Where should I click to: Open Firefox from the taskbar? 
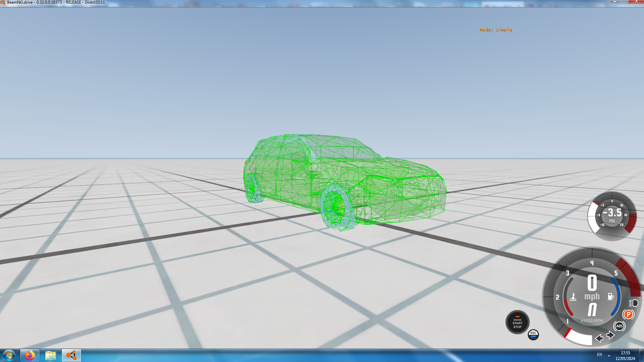[30, 355]
